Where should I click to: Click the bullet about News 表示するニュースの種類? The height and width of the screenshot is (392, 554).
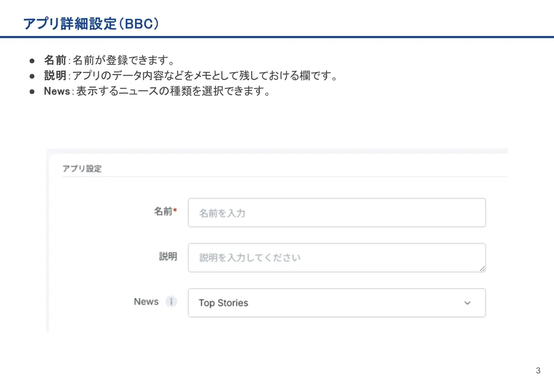(157, 91)
